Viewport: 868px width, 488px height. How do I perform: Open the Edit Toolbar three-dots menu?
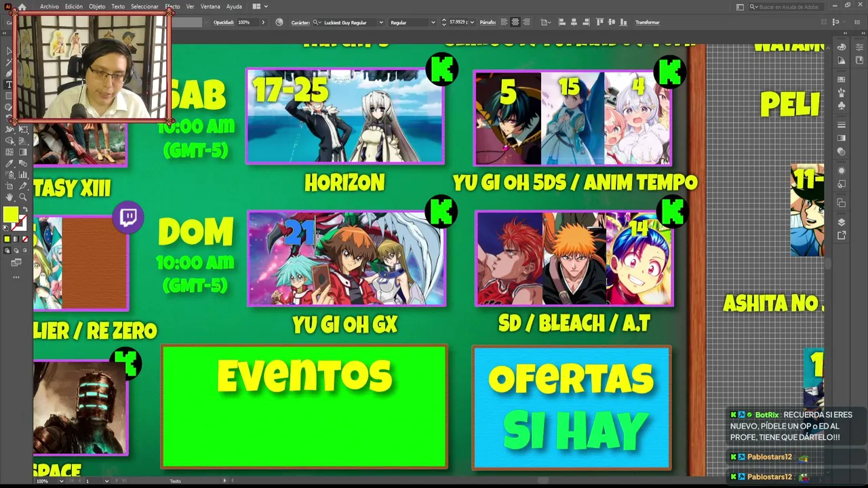16,277
